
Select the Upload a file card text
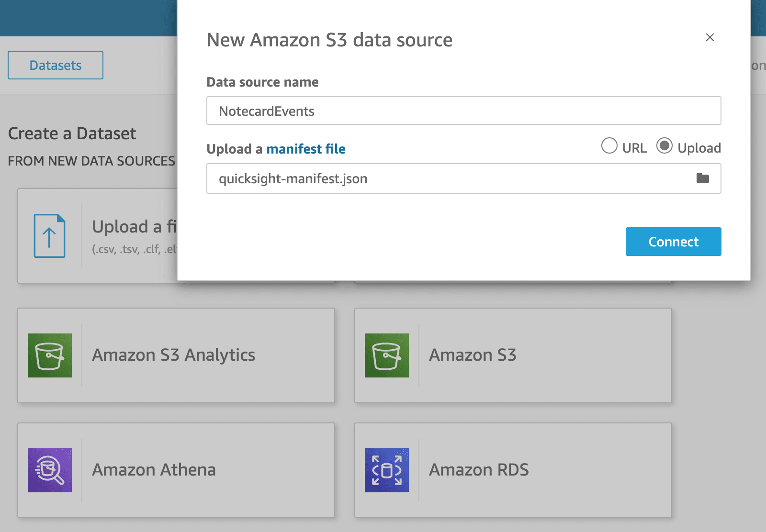135,227
